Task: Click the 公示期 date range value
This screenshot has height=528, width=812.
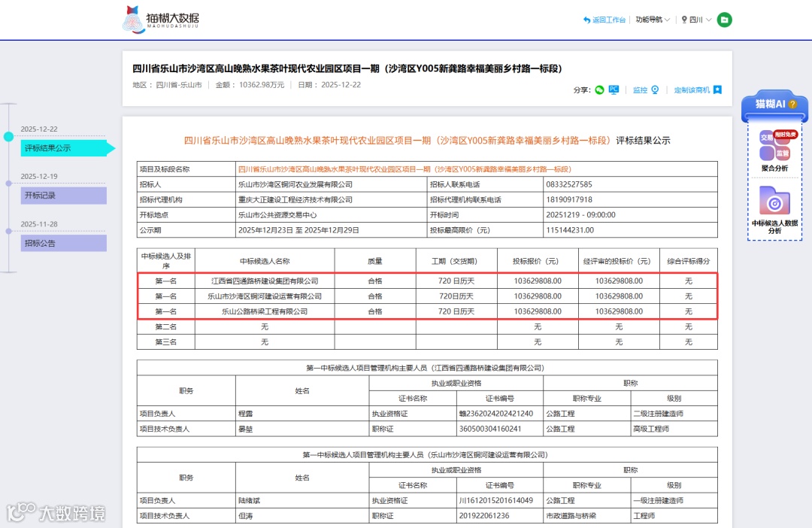Action: (x=298, y=230)
